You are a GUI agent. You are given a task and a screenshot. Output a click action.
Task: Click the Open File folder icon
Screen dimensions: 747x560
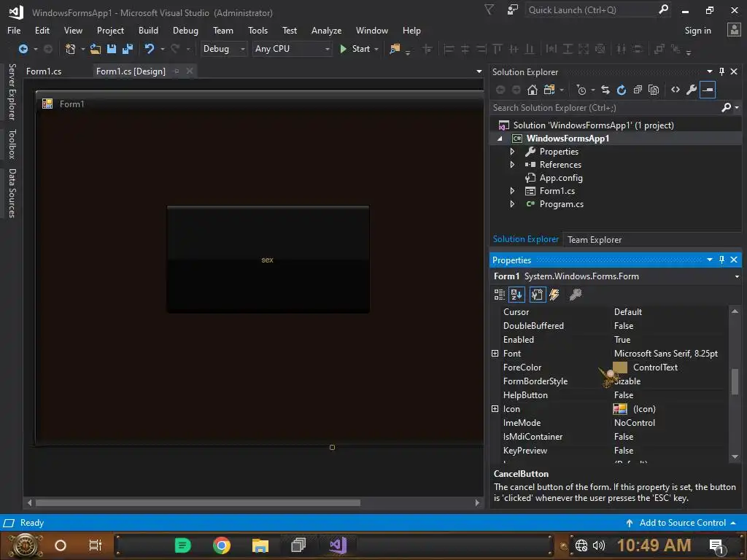coord(96,49)
